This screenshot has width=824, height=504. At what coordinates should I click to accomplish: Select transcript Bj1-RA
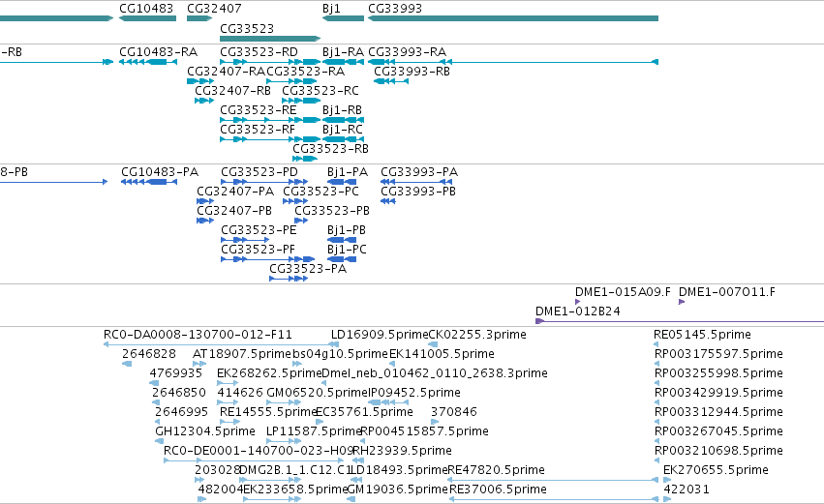[343, 62]
